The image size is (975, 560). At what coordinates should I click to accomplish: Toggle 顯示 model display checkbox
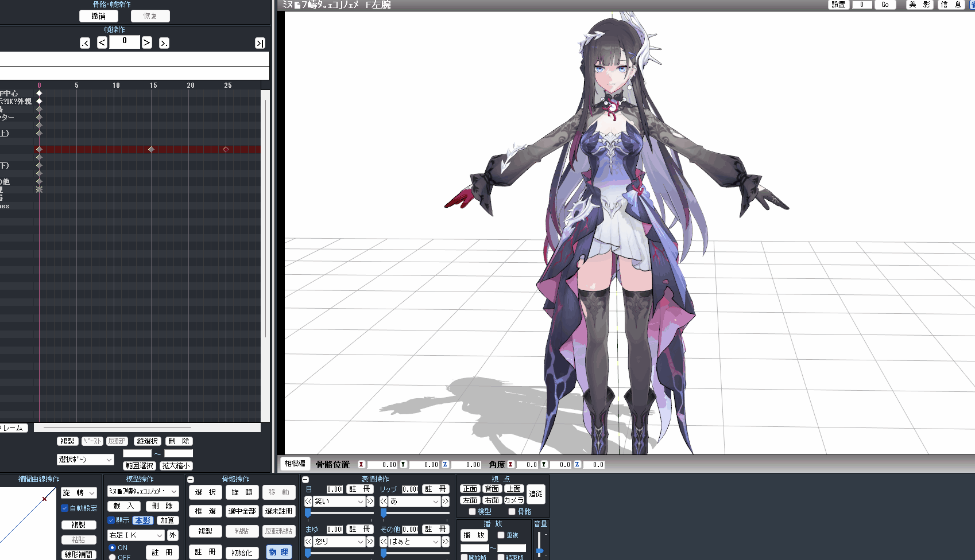pos(111,520)
